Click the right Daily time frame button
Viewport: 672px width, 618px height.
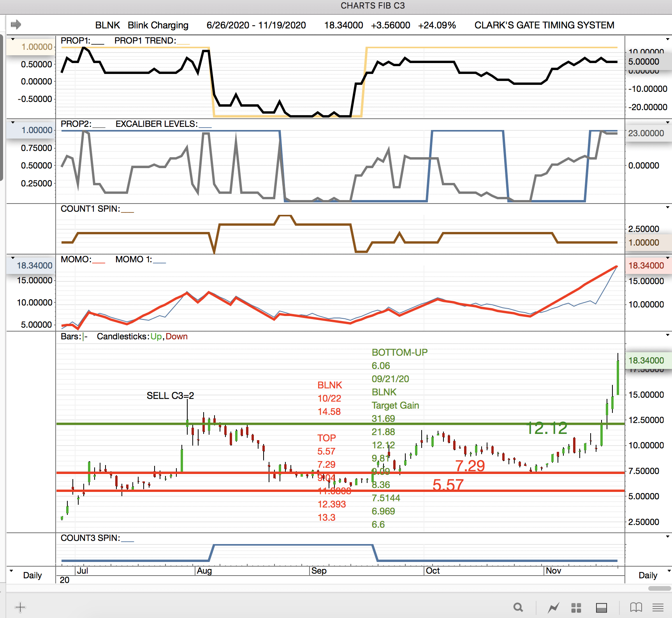tap(648, 575)
